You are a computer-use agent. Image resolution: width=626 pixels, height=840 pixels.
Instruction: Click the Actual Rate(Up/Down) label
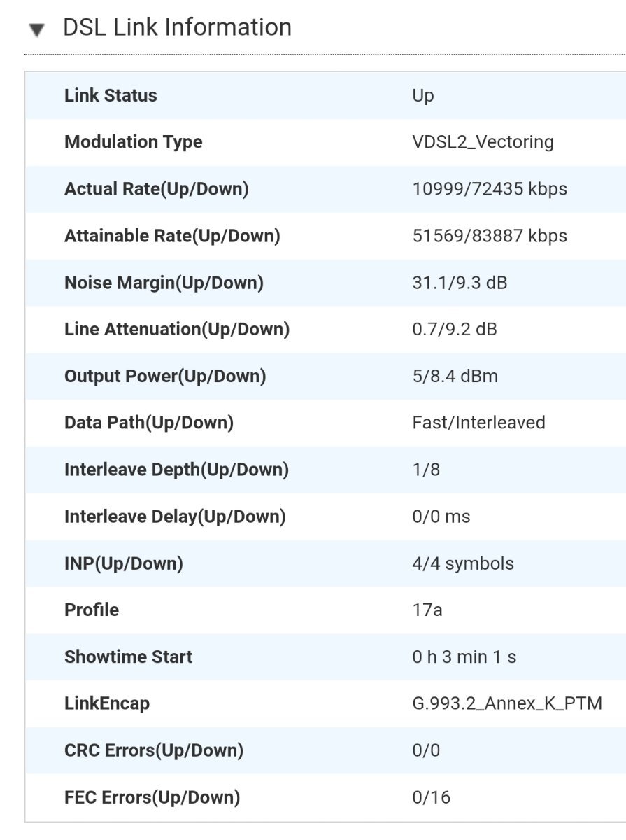tap(157, 189)
